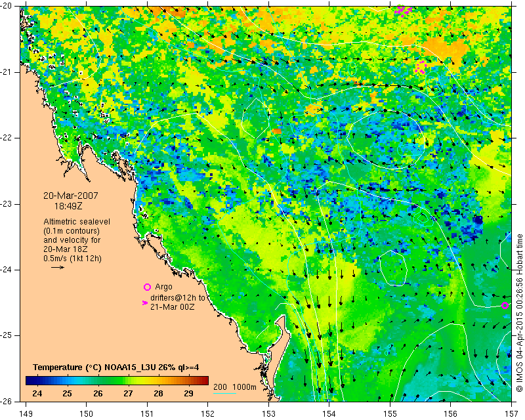Click the 'Altimetric sealevel' text
Image resolution: width=525 pixels, height=420 pixels.
coord(77,222)
